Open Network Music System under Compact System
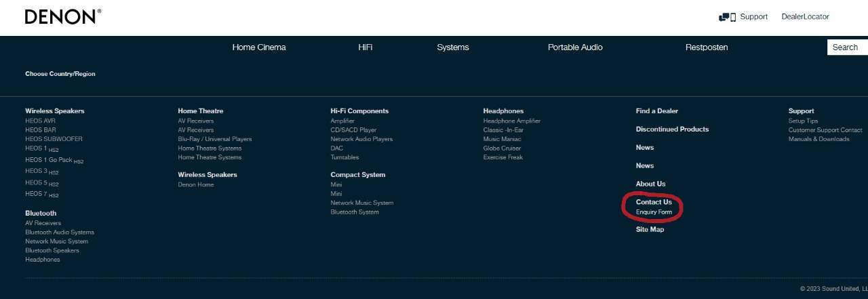868x299 pixels. click(x=361, y=203)
